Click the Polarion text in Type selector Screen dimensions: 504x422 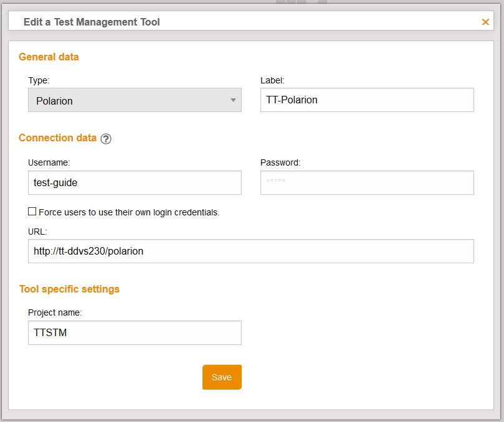pos(55,101)
